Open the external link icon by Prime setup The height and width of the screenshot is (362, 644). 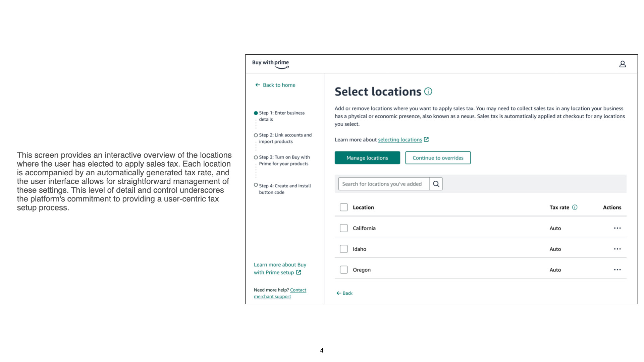pyautogui.click(x=299, y=273)
